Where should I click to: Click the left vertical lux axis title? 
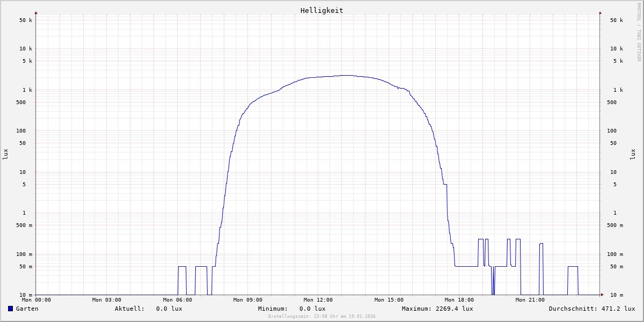[x=5, y=154]
